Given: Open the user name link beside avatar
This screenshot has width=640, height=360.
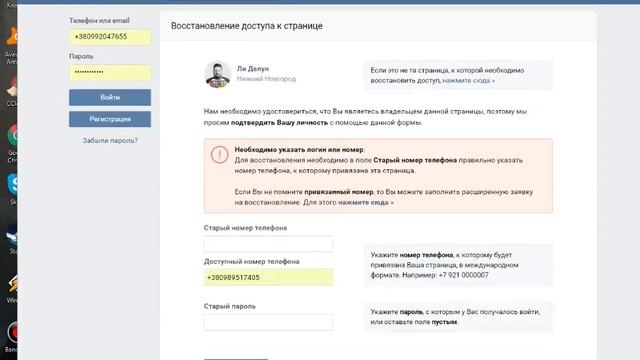Looking at the screenshot, I should click(x=253, y=69).
